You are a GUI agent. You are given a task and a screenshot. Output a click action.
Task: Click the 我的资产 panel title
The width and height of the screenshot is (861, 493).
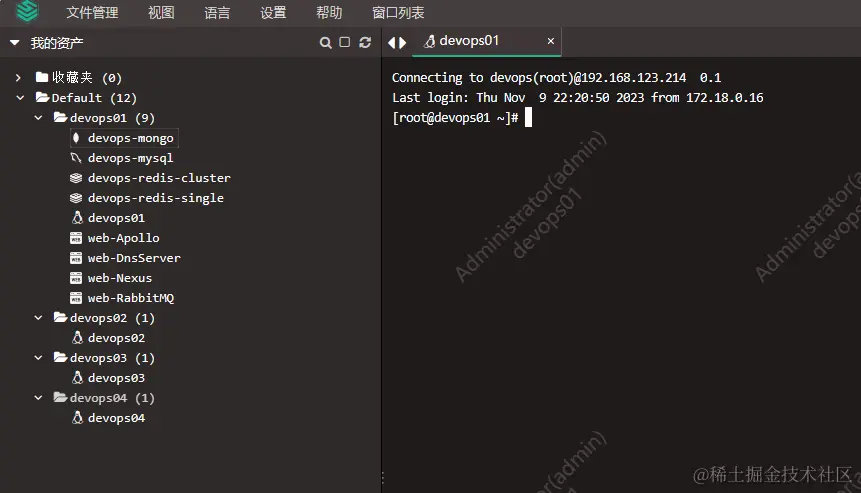tap(57, 43)
